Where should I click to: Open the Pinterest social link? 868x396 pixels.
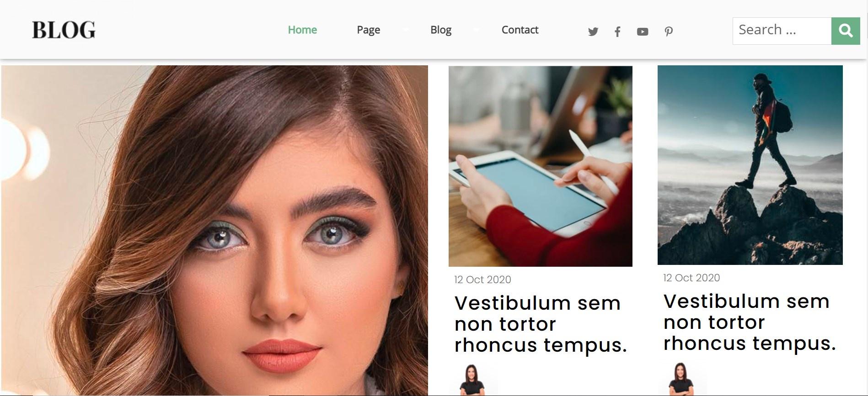[x=669, y=32]
